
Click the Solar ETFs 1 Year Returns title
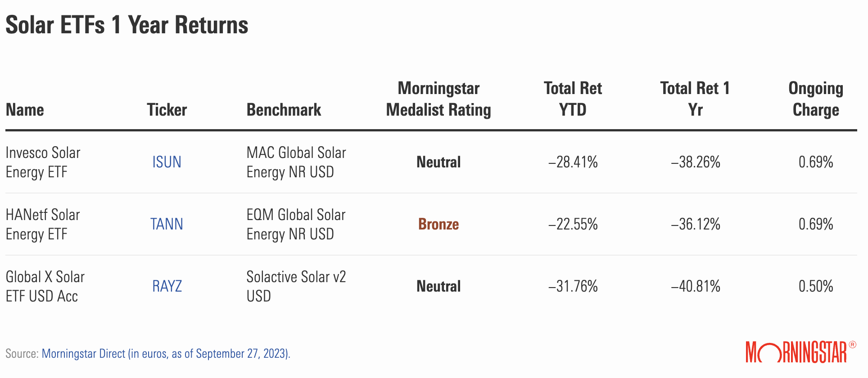point(127,25)
